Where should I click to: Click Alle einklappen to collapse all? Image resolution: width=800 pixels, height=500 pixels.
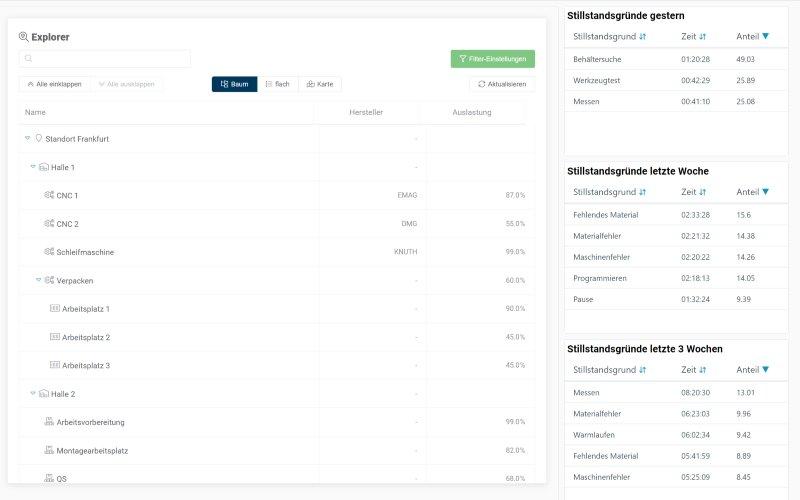[54, 84]
